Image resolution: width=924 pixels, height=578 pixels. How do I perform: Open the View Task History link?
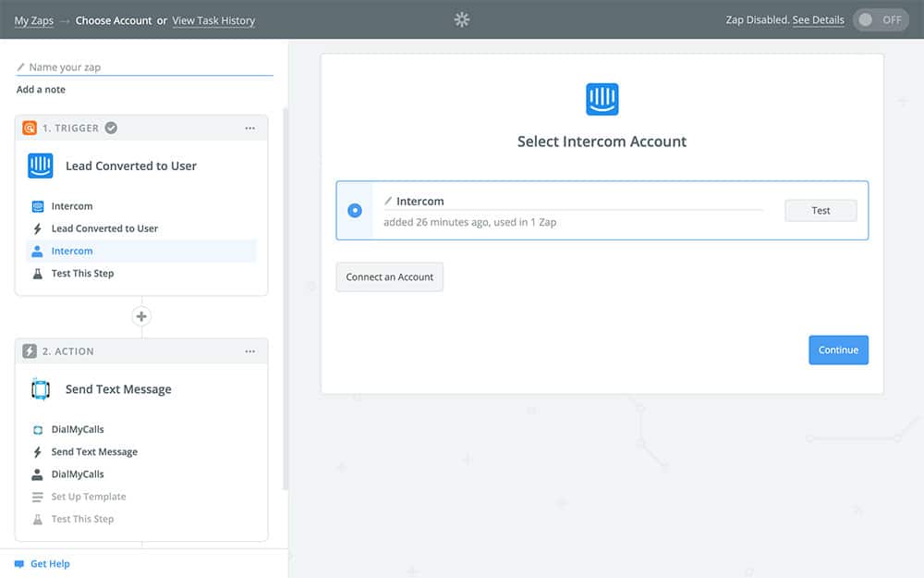point(213,20)
